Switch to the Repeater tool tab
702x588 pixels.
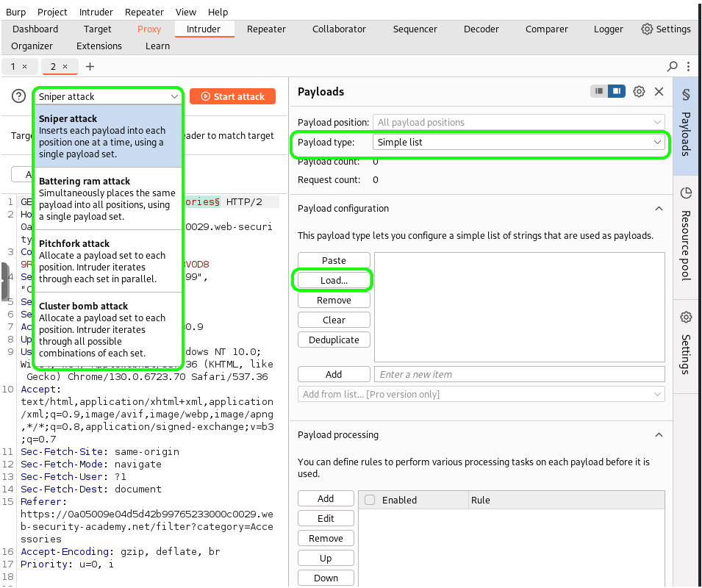[x=266, y=29]
